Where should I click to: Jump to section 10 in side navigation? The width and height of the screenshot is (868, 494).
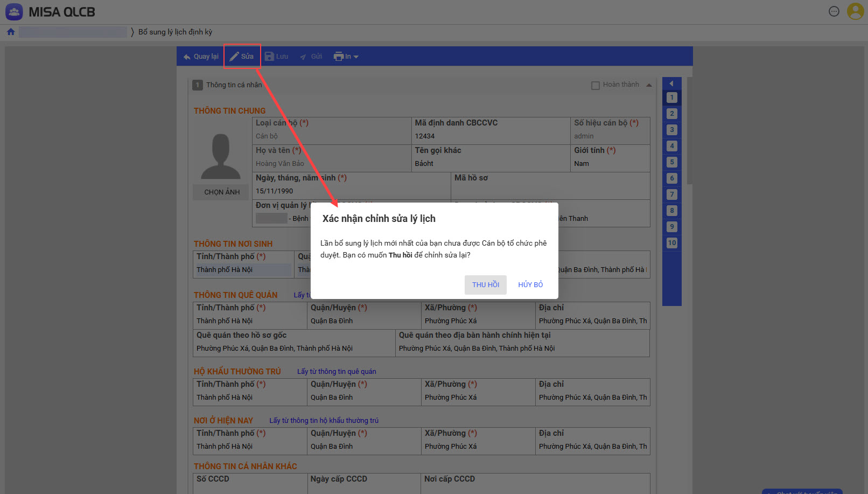[x=671, y=243]
